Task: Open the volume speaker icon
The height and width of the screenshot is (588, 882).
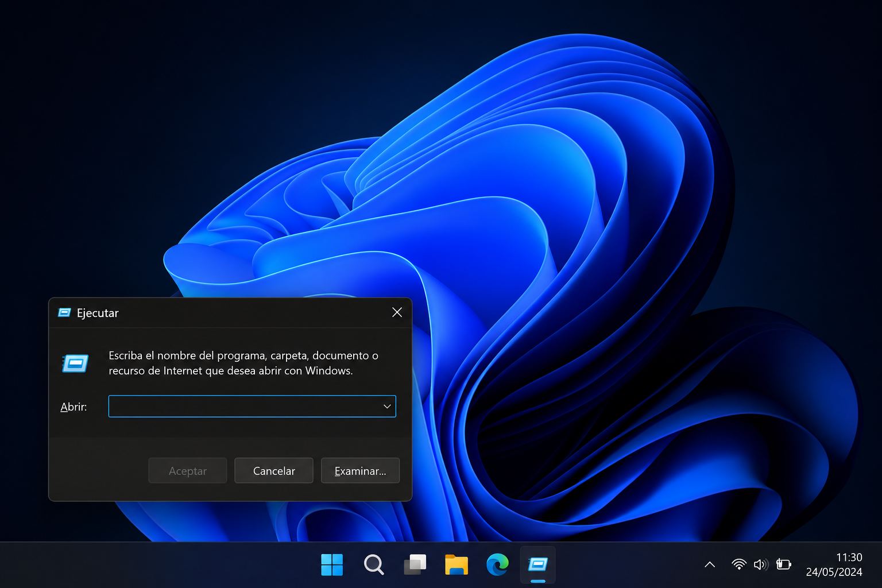Action: tap(761, 564)
